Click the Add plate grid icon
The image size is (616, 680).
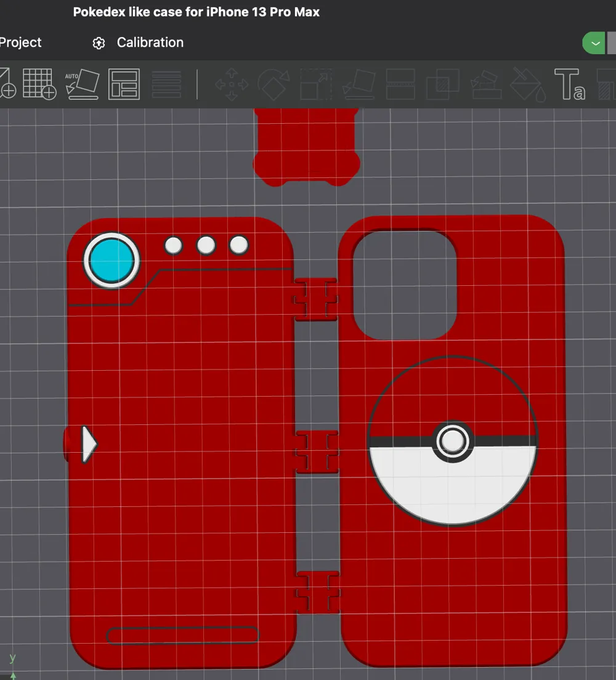coord(39,84)
